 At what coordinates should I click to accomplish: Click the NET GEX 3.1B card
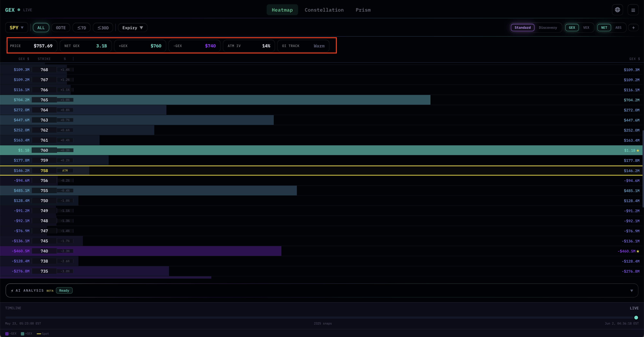pyautogui.click(x=86, y=46)
